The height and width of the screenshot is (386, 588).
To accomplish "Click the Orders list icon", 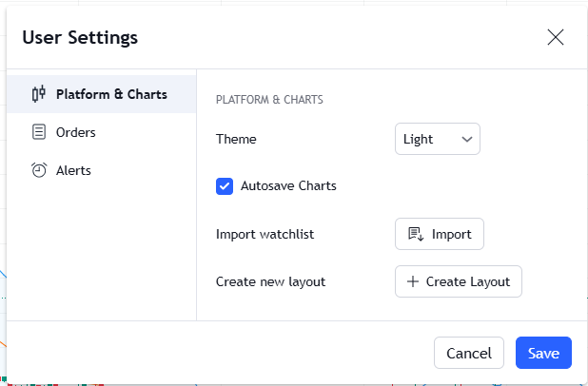I will click(39, 132).
